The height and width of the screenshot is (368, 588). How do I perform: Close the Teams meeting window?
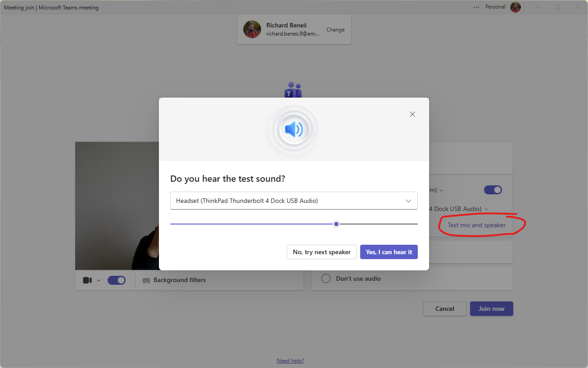(x=578, y=7)
